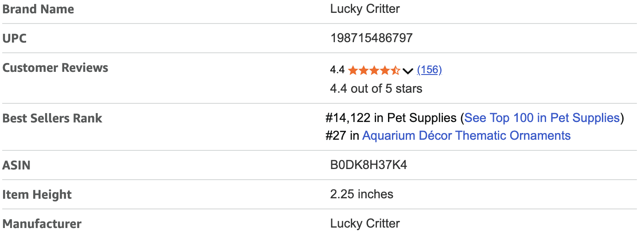644x236 pixels.
Task: Click the Item Height value 2.25 inches
Action: (361, 194)
